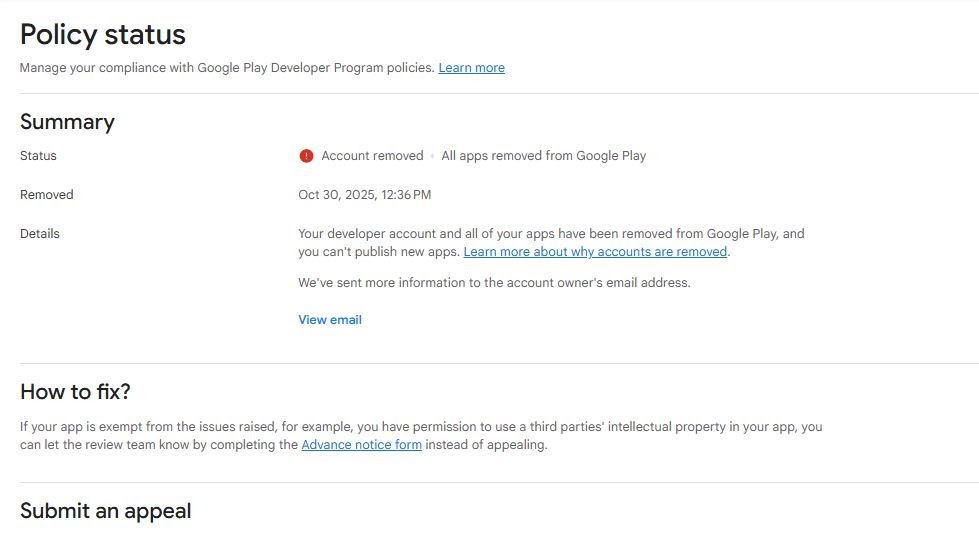Click the Summary section heading
This screenshot has height=540, width=979.
tap(67, 122)
